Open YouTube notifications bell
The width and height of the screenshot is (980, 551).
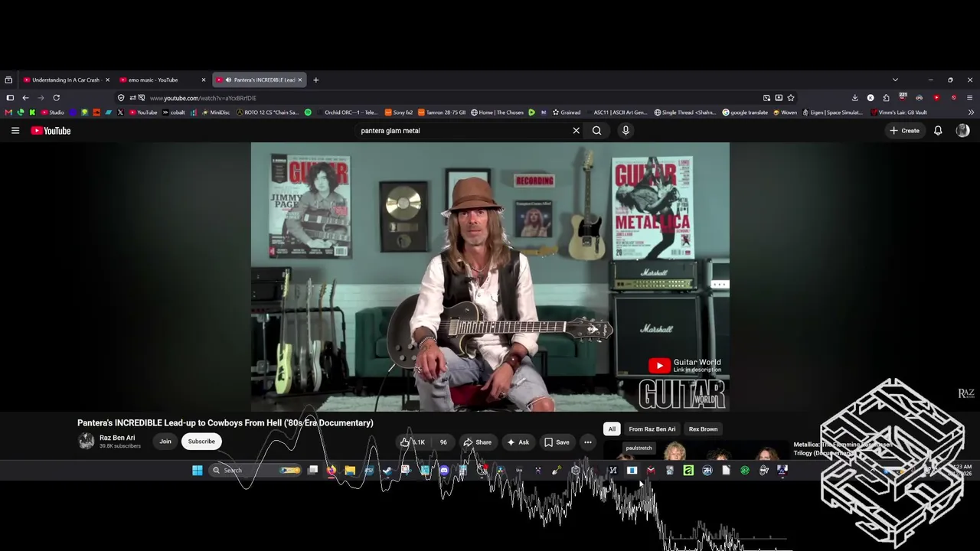938,131
